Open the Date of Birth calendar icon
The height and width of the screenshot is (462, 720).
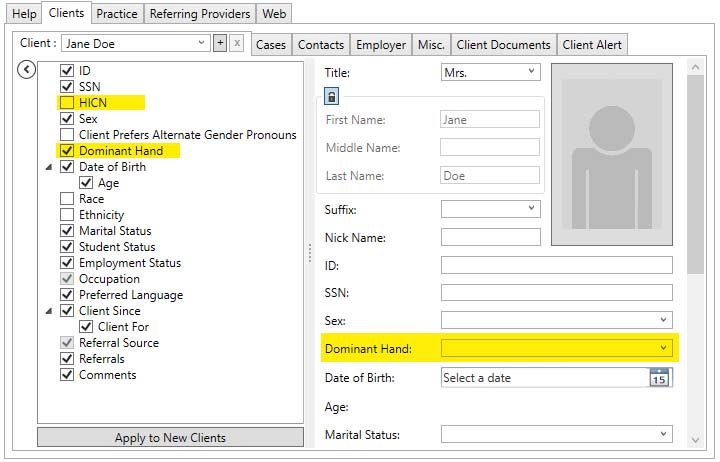coord(659,378)
